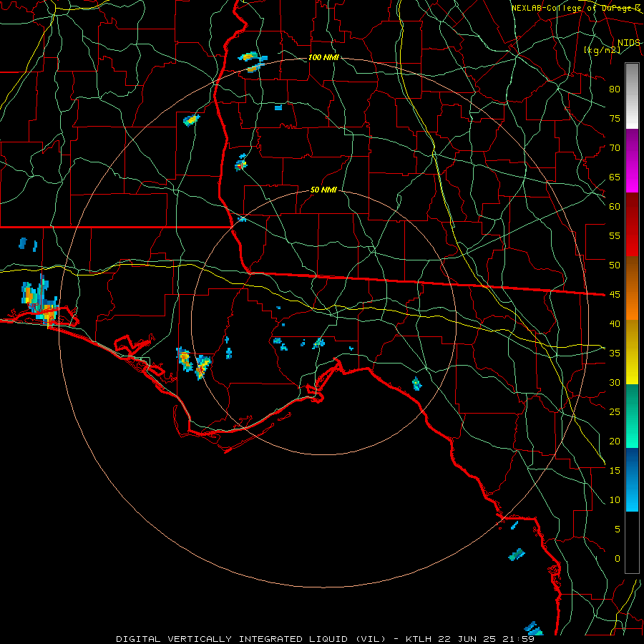Pick the gray-white segment of color bar
The width and height of the screenshot is (644, 644).
[x=632, y=96]
